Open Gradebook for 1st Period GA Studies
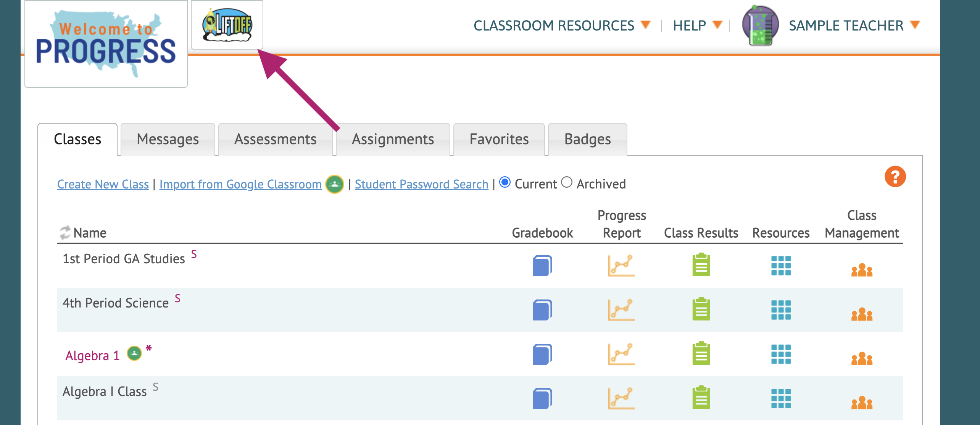 (x=542, y=266)
